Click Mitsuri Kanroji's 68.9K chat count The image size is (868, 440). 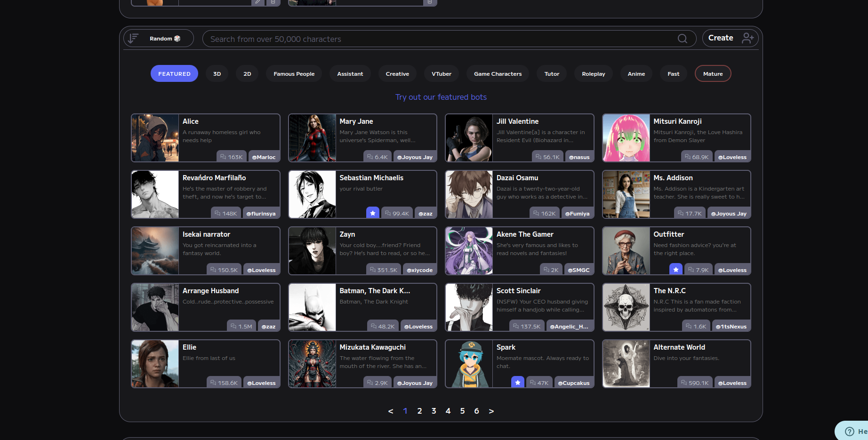tap(697, 157)
